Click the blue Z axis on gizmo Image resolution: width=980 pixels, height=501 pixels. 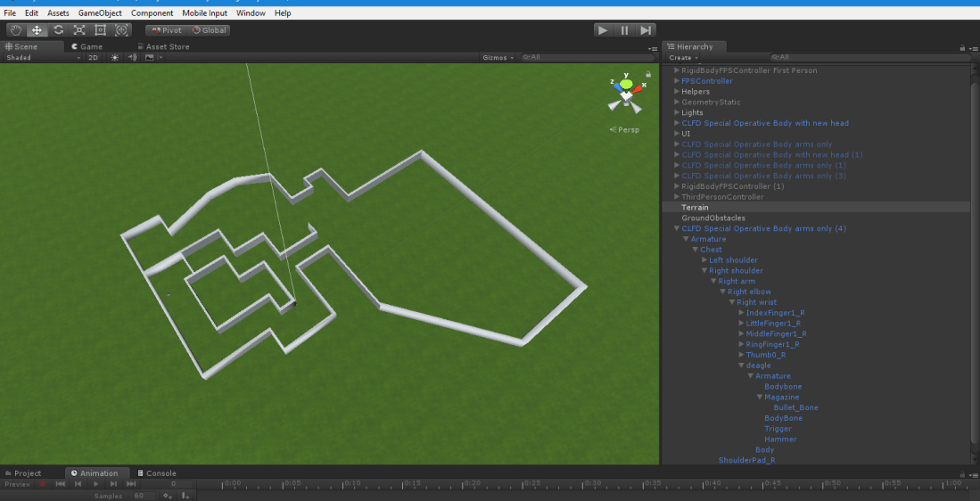click(x=617, y=87)
